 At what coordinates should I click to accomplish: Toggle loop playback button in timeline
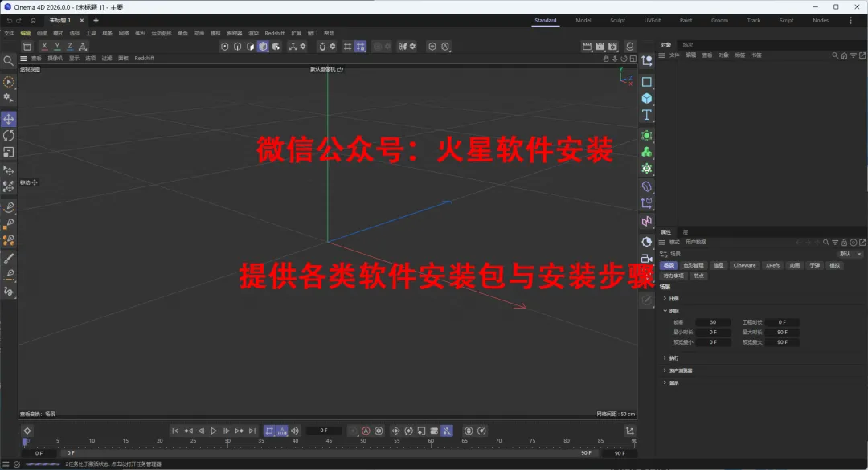pyautogui.click(x=269, y=431)
